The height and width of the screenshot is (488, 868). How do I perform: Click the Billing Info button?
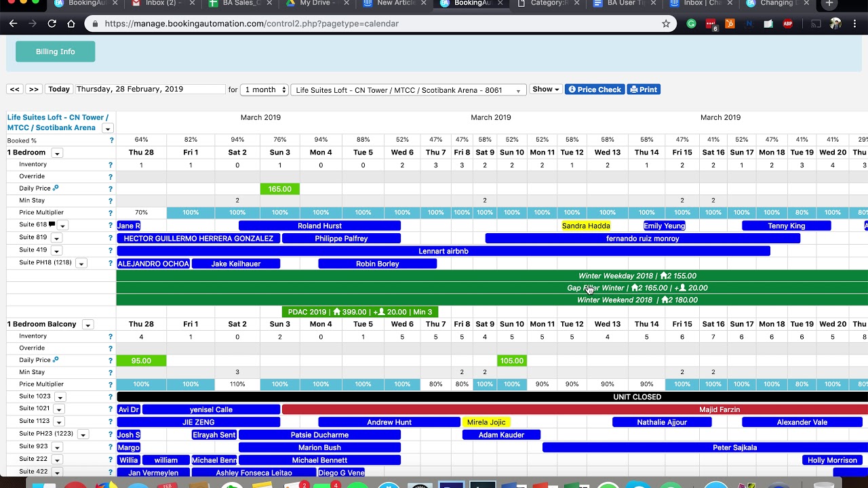(x=56, y=52)
